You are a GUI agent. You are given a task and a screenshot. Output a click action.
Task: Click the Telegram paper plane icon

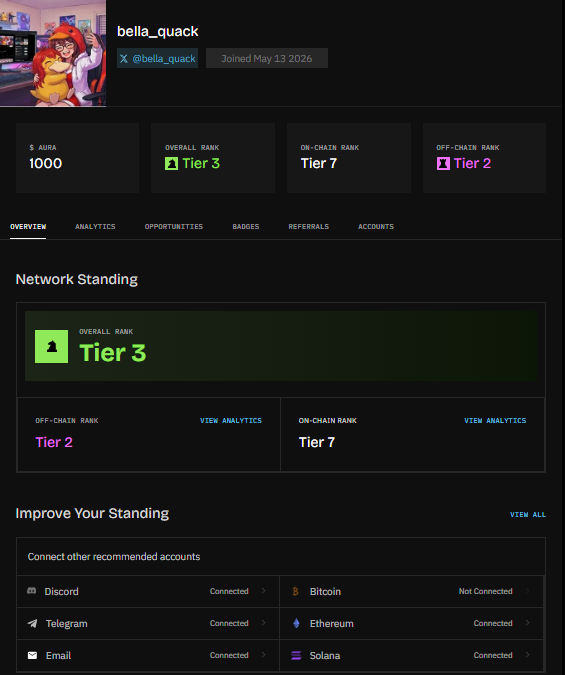pos(32,623)
